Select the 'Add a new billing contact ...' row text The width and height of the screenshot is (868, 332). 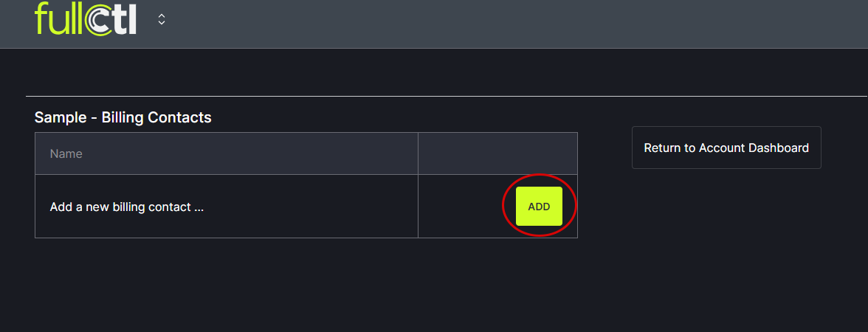pos(126,207)
